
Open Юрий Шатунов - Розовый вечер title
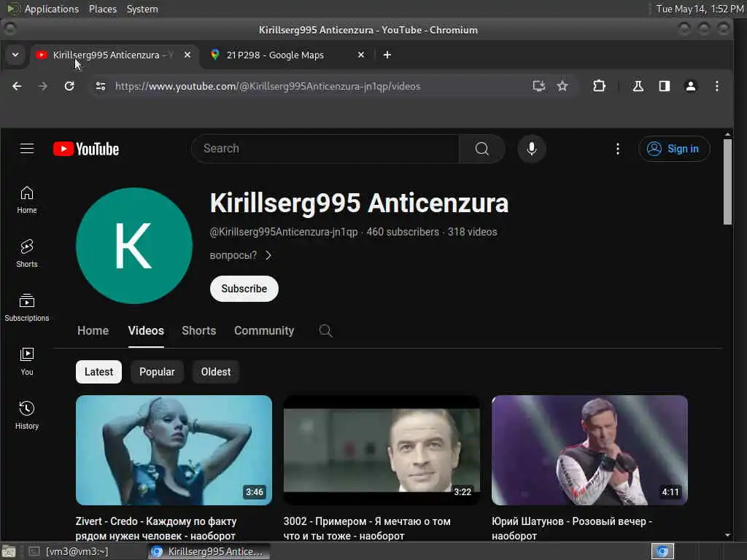tap(572, 529)
